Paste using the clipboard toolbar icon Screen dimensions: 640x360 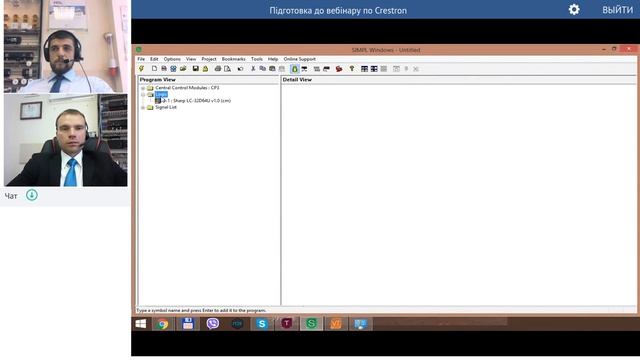pyautogui.click(x=272, y=69)
